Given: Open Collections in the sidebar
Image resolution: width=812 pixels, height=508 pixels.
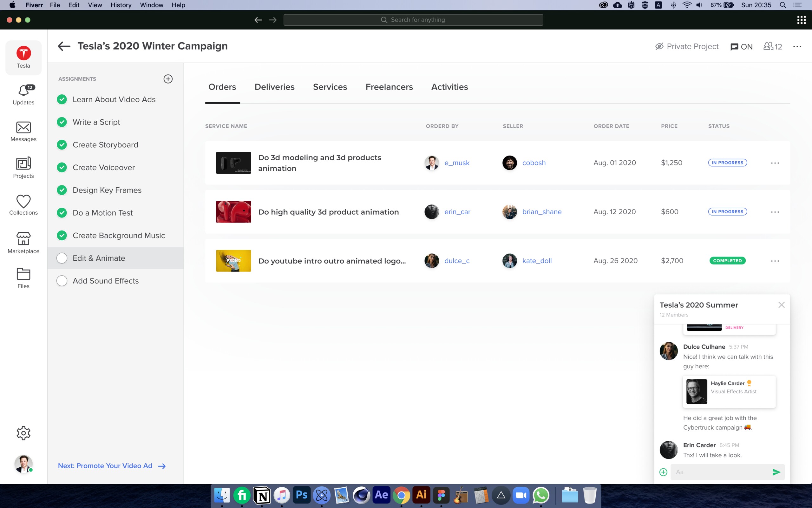Looking at the screenshot, I should [x=23, y=205].
